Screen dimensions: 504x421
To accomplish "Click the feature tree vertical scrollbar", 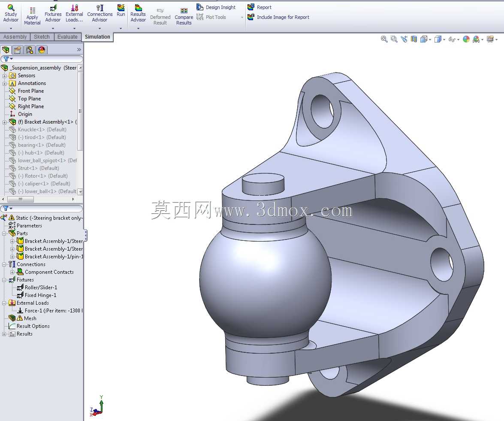I will tap(80, 111).
